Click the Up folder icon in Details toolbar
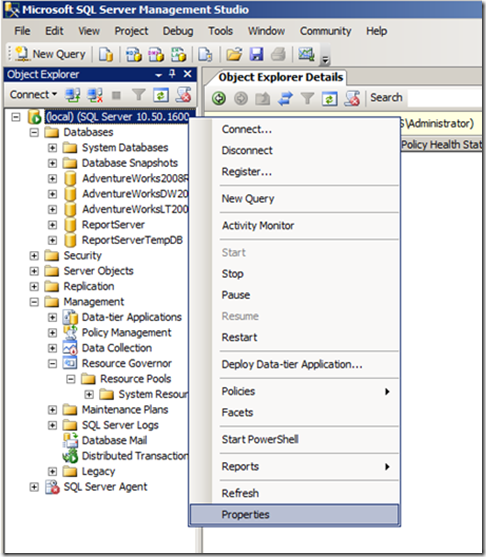486x557 pixels. coord(263,98)
